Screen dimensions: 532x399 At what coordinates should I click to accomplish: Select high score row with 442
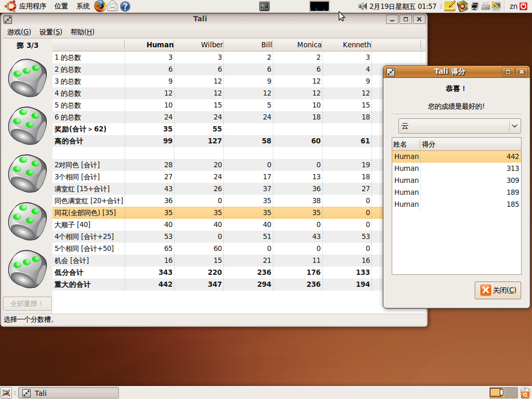(456, 156)
